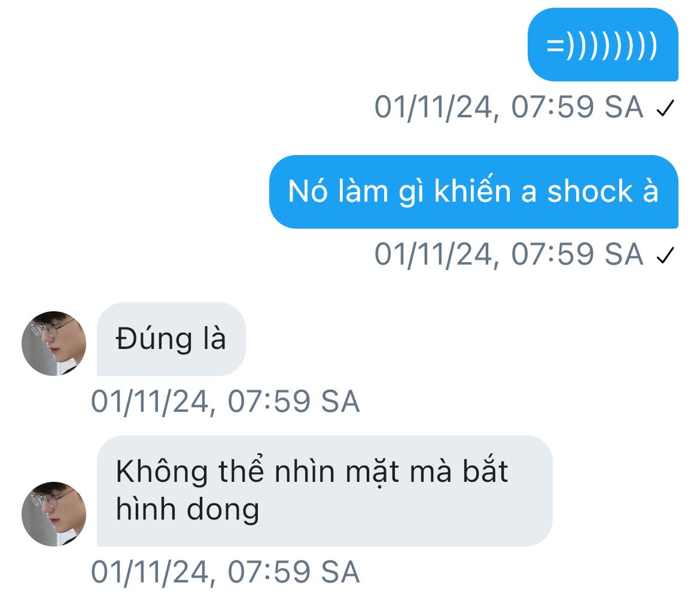The image size is (700, 598).
Task: Click the word "shock" in the blue message
Action: point(590,192)
